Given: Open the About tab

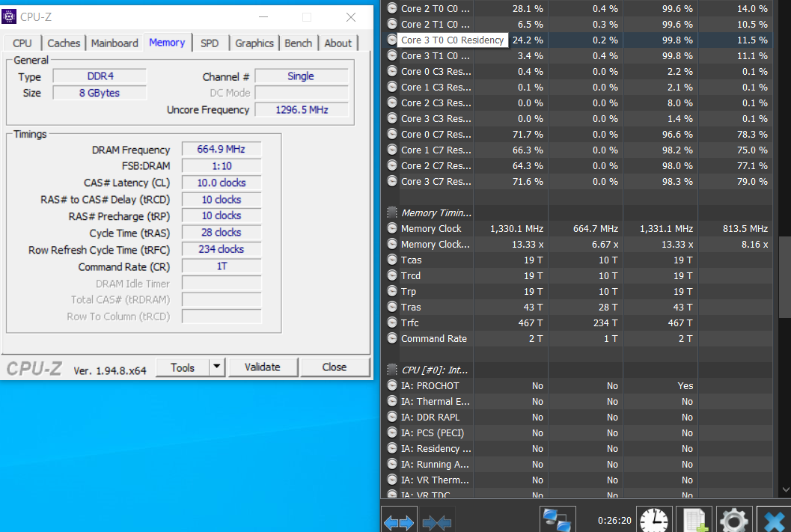Looking at the screenshot, I should (x=338, y=43).
